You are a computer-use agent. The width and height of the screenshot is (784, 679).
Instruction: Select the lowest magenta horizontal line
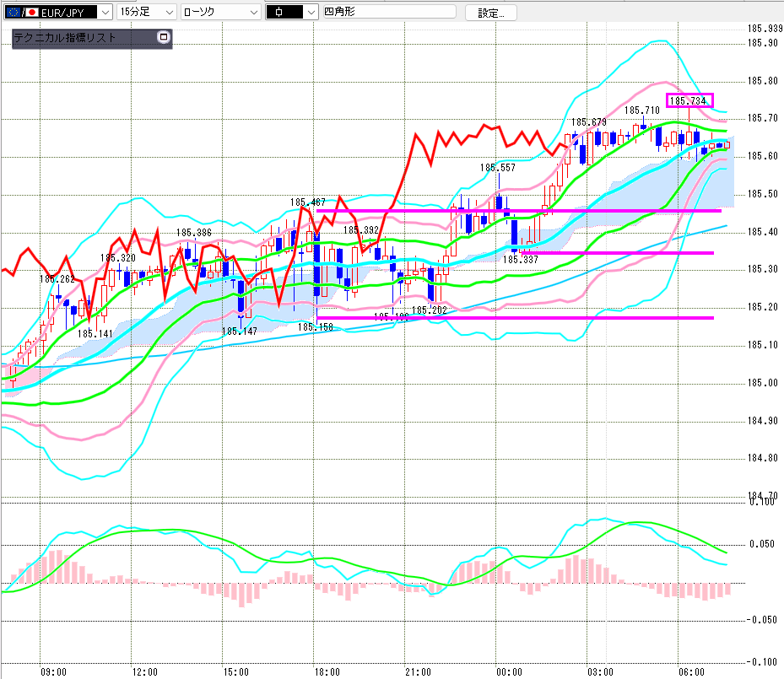(515, 318)
